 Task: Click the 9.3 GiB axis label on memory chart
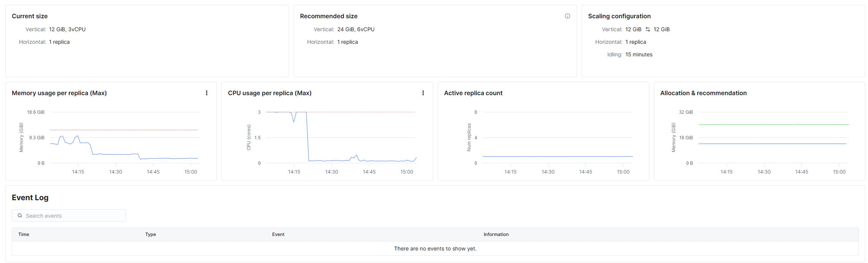pos(37,138)
